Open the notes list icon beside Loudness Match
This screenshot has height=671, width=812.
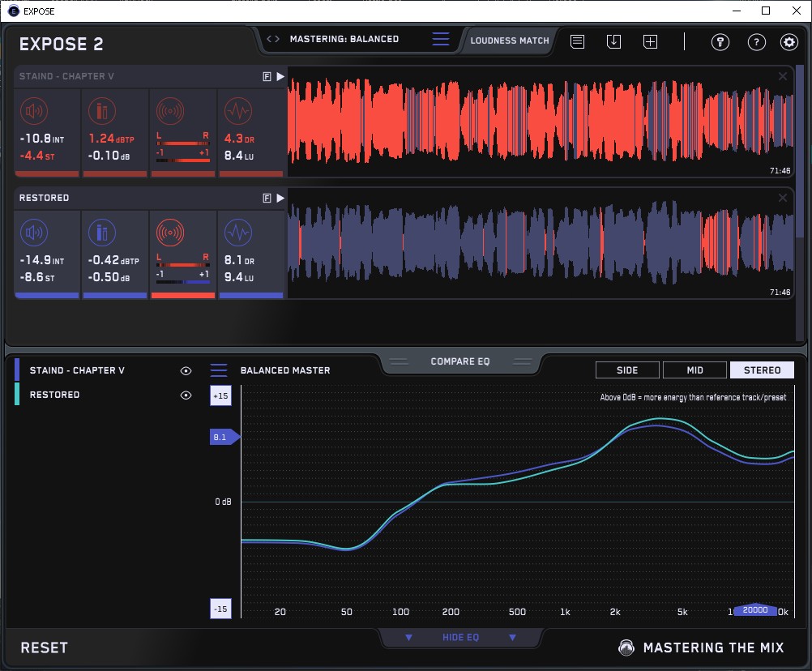click(x=577, y=41)
